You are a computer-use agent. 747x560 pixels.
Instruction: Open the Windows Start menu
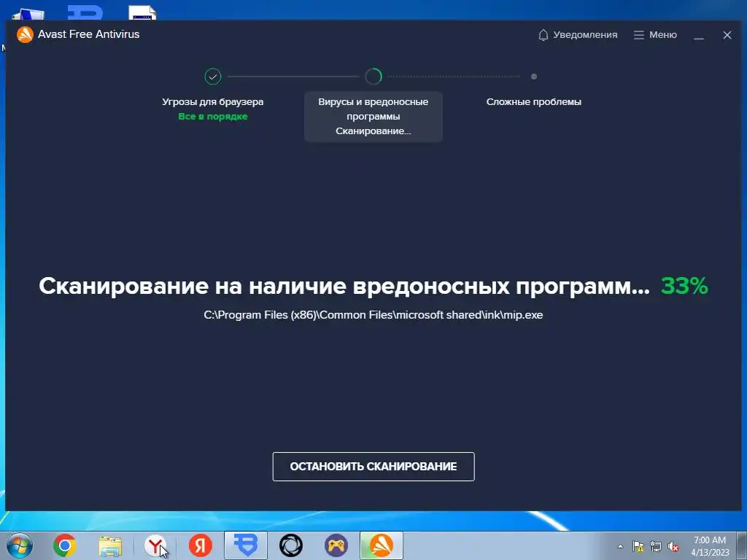pos(20,545)
